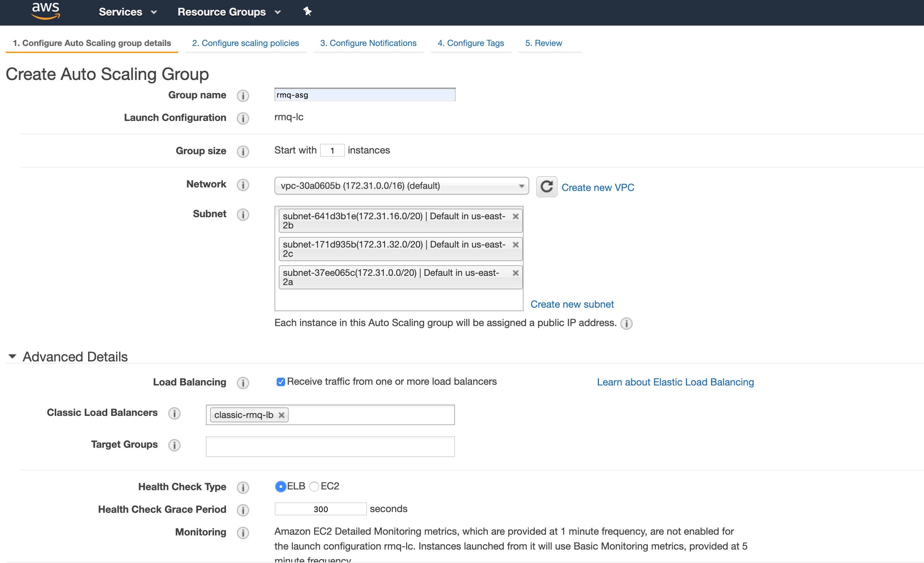Click the pin shortcut icon in the header
This screenshot has width=924, height=563.
307,12
